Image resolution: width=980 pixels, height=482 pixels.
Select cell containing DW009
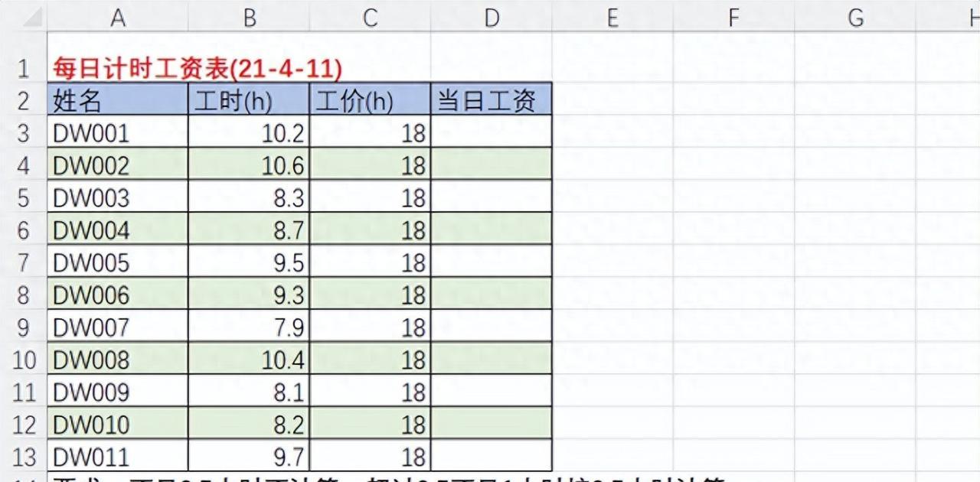(x=118, y=391)
